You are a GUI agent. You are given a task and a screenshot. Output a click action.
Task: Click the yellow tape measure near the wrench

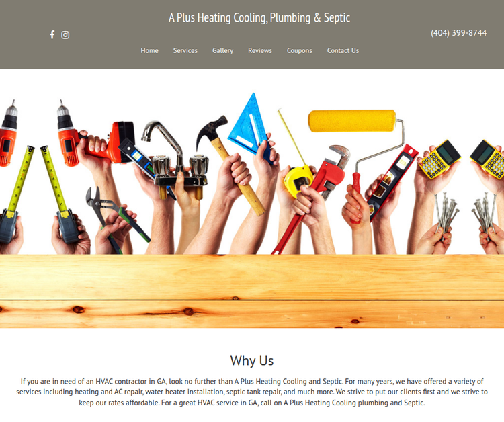click(x=297, y=180)
